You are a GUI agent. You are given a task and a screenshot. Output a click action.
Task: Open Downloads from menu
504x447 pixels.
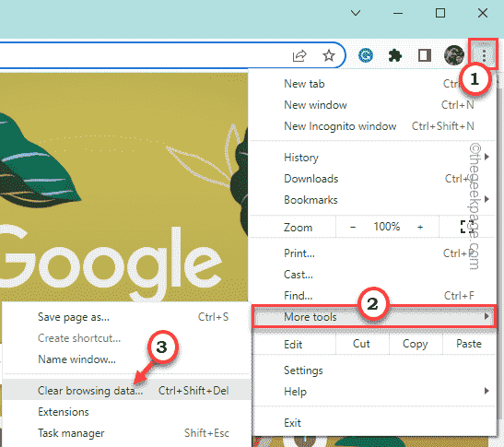click(x=373, y=179)
